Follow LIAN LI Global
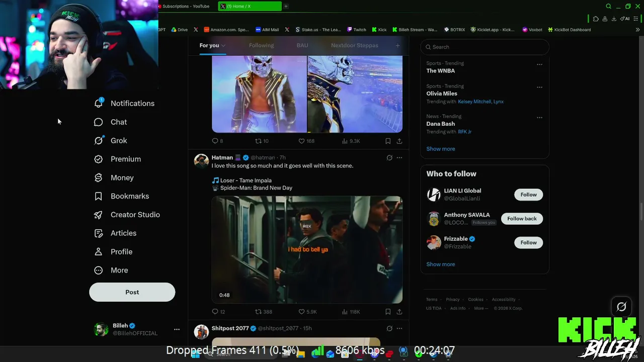Image resolution: width=644 pixels, height=362 pixels. pyautogui.click(x=528, y=195)
